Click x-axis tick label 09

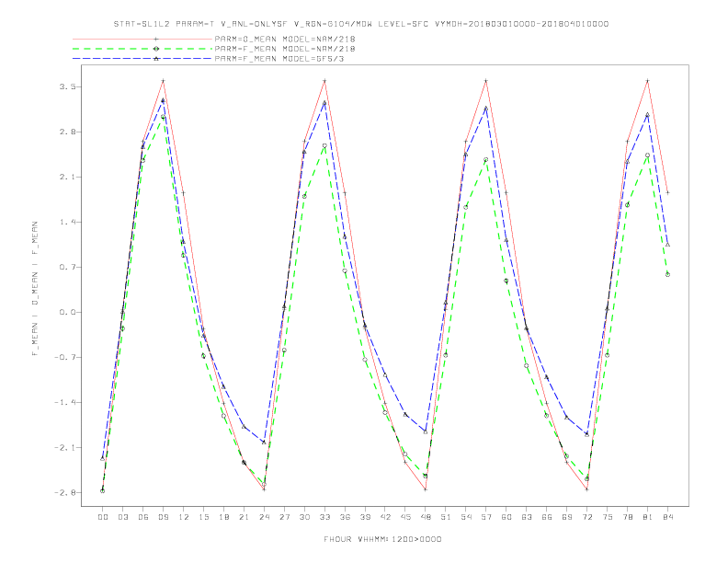click(x=163, y=517)
